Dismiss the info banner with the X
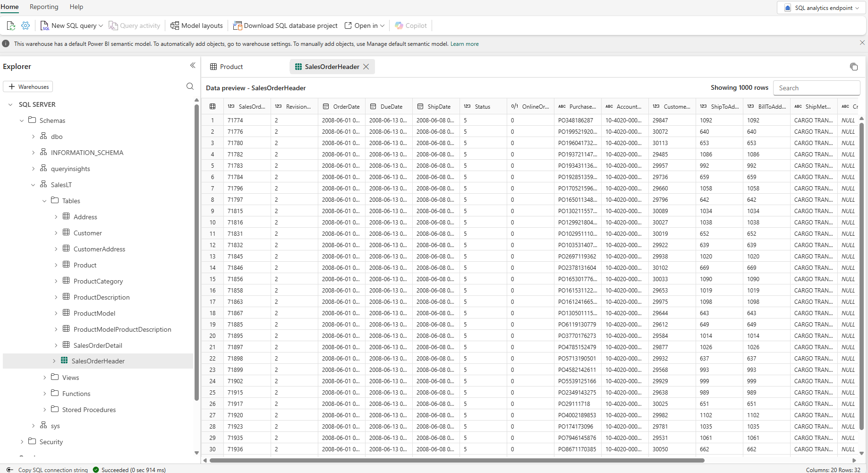Screen dimensions: 868x473 click(x=862, y=43)
